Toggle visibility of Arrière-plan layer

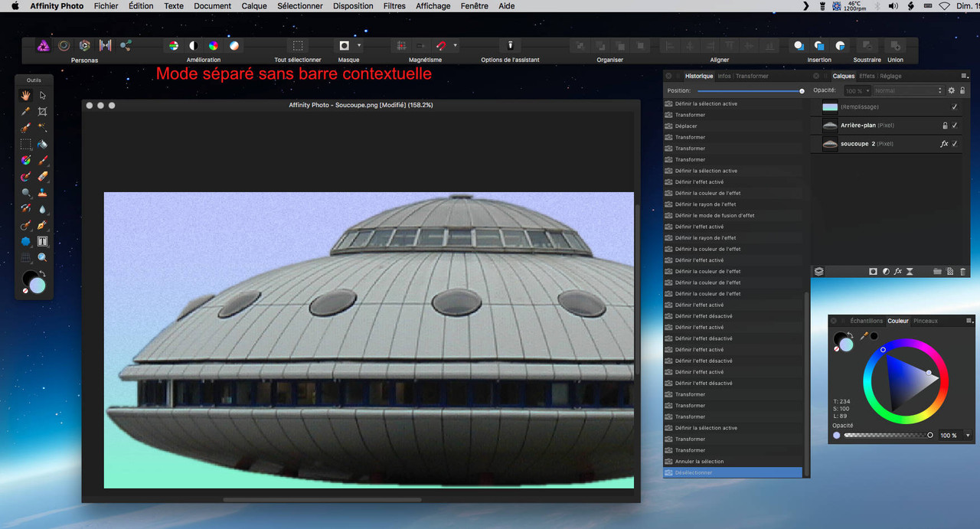pyautogui.click(x=955, y=126)
